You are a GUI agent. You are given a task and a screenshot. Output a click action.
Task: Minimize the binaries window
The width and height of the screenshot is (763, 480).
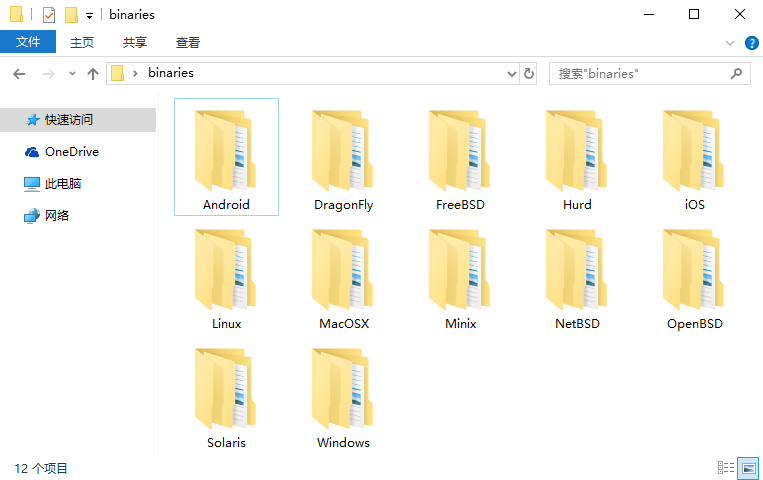[x=649, y=15]
